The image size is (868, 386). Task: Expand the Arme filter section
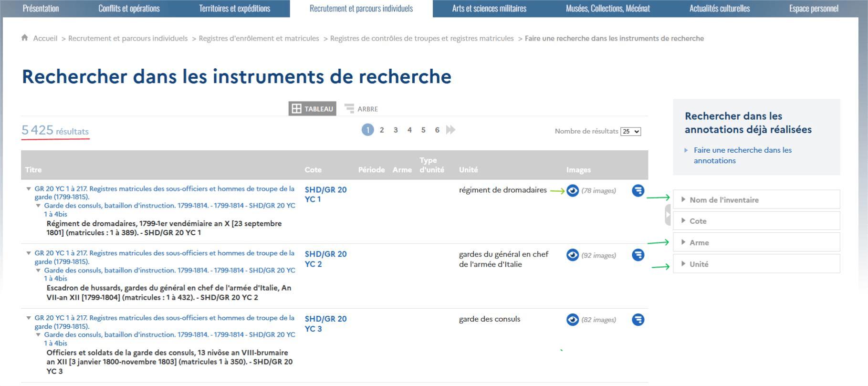tap(699, 242)
